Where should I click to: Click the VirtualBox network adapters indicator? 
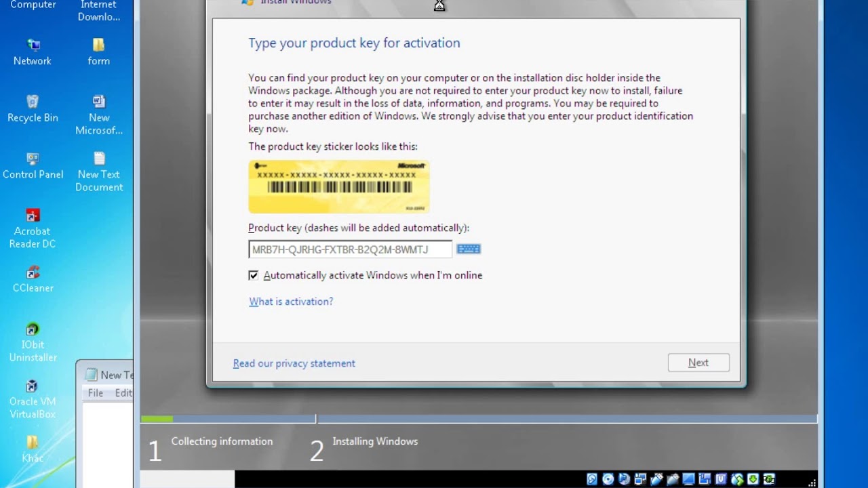coord(640,479)
